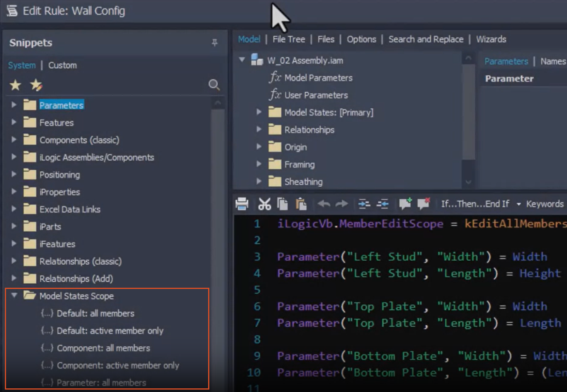Click the Copy icon in editor toolbar
Viewport: 567px width, 392px height.
(x=282, y=204)
